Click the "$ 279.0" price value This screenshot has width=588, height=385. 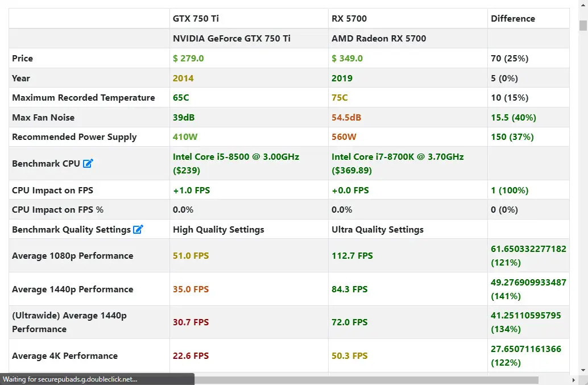pos(188,58)
